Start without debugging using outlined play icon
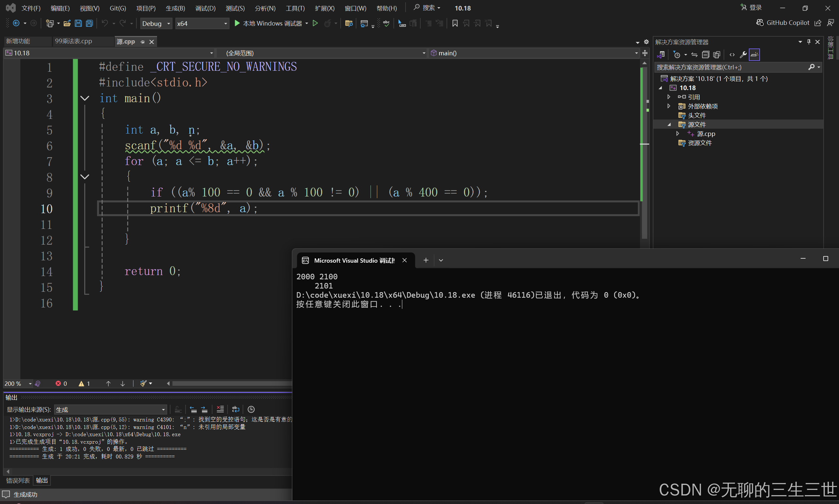Viewport: 839px width, 504px height. (315, 23)
